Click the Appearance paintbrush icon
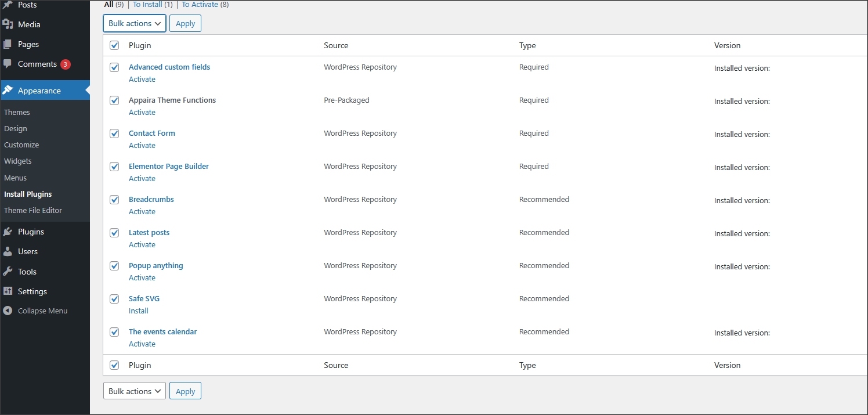868x415 pixels. [x=8, y=91]
